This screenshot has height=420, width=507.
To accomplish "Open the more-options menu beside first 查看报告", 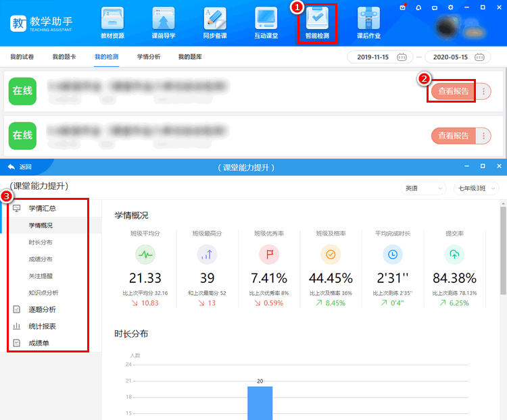I will pos(483,91).
